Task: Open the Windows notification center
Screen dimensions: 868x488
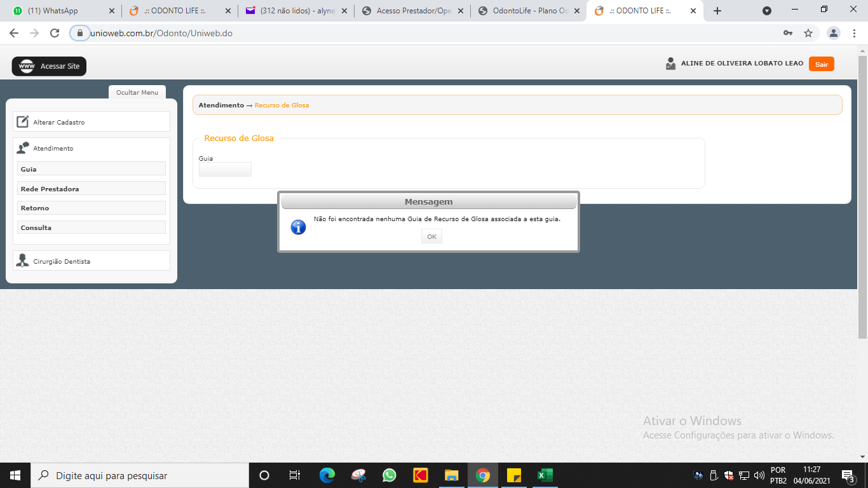Action: tap(847, 475)
